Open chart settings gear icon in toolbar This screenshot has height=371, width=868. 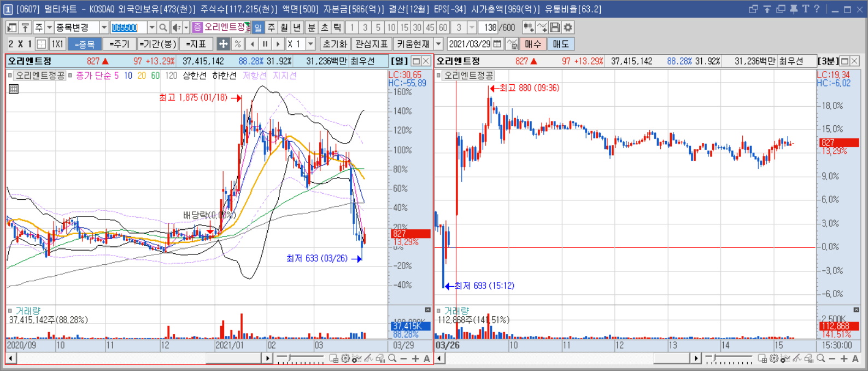[x=568, y=27]
